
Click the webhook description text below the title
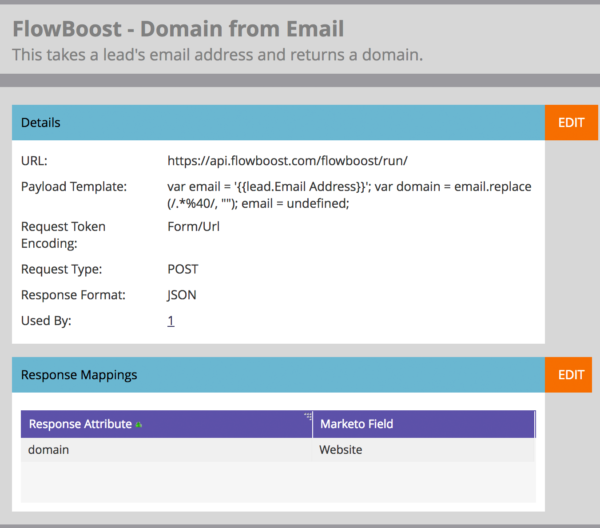pyautogui.click(x=218, y=55)
